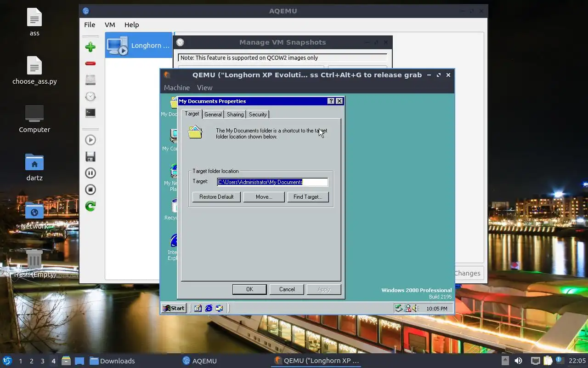
Task: Reset the VM with the green refresh icon
Action: pos(90,206)
